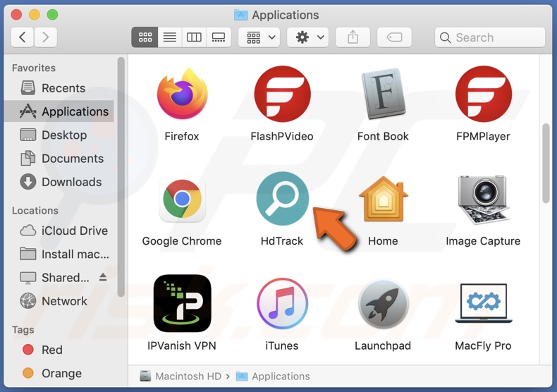The image size is (557, 392).
Task: Switch to list view
Action: [x=170, y=37]
